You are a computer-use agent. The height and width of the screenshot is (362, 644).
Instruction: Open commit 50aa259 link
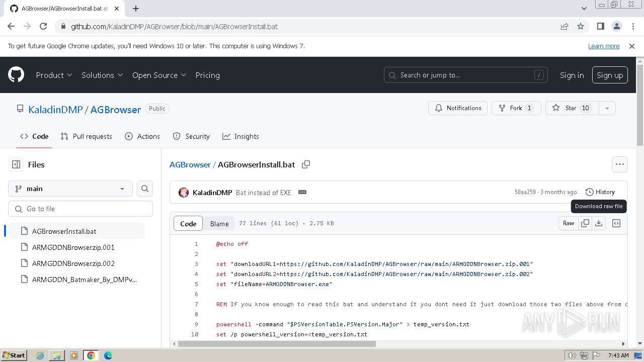pos(525,192)
